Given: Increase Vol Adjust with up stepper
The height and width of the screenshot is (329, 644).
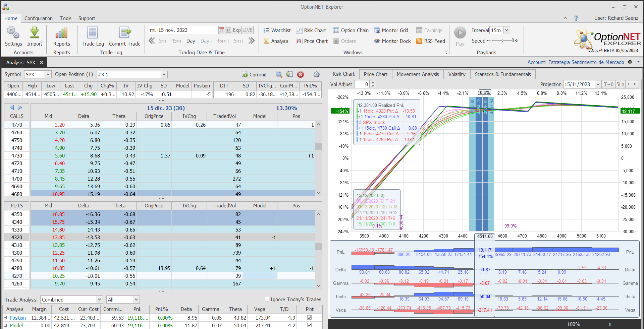Looking at the screenshot, I should click(373, 83).
